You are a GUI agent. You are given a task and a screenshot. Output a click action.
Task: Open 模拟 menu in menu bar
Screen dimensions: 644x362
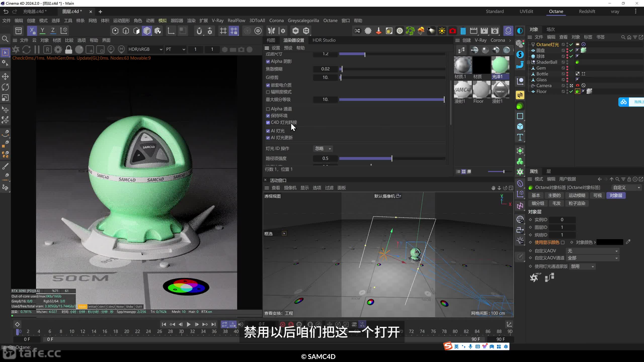(x=162, y=21)
